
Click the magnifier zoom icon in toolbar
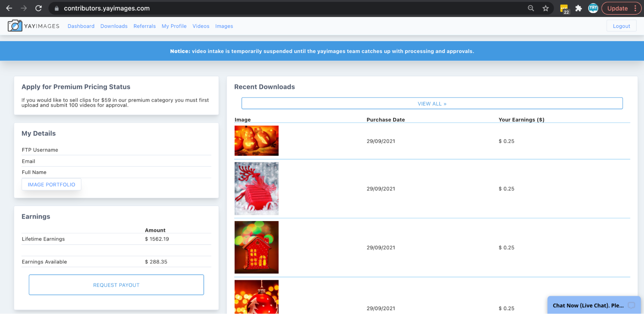531,8
